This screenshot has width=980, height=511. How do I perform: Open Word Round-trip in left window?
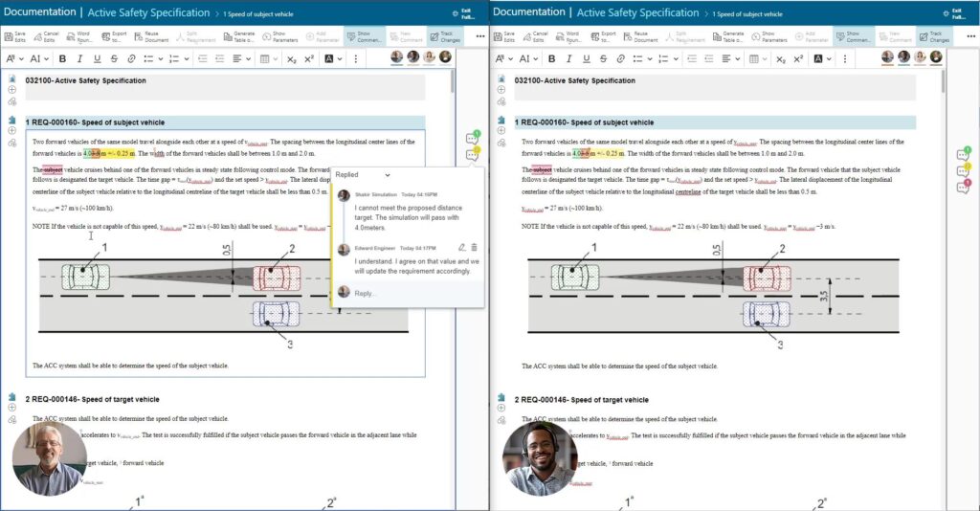[x=78, y=37]
